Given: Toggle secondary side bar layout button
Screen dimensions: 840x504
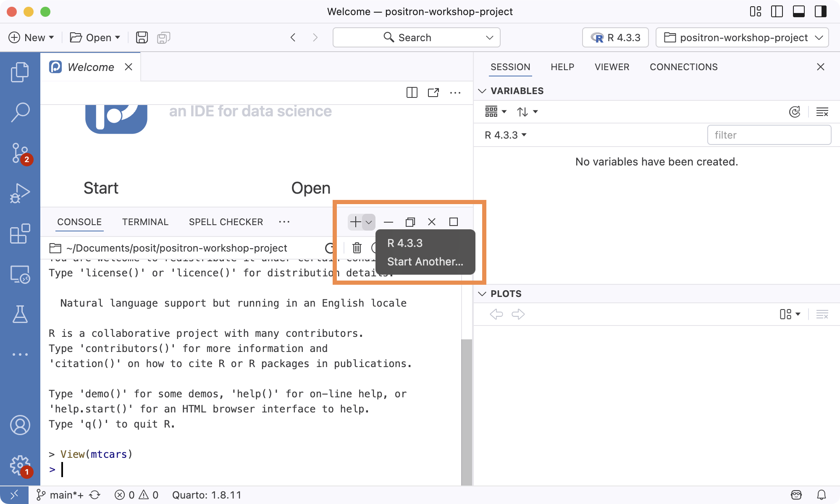Looking at the screenshot, I should [821, 11].
